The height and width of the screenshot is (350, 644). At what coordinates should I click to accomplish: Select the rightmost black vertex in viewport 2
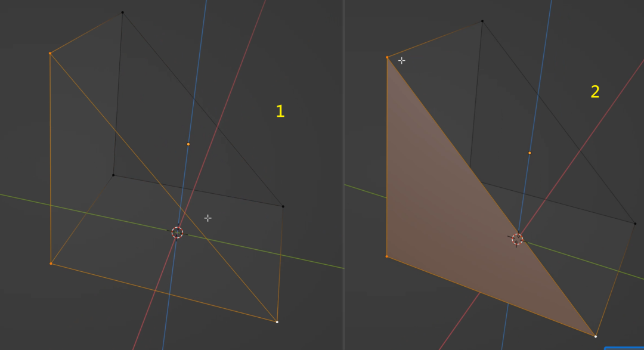click(635, 224)
